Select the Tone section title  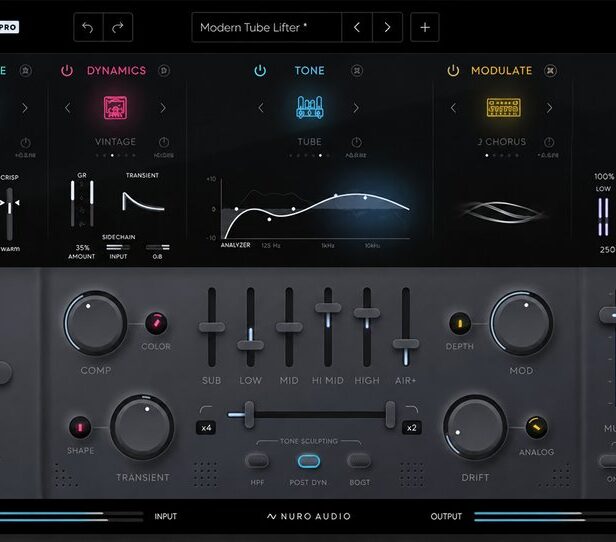click(310, 71)
